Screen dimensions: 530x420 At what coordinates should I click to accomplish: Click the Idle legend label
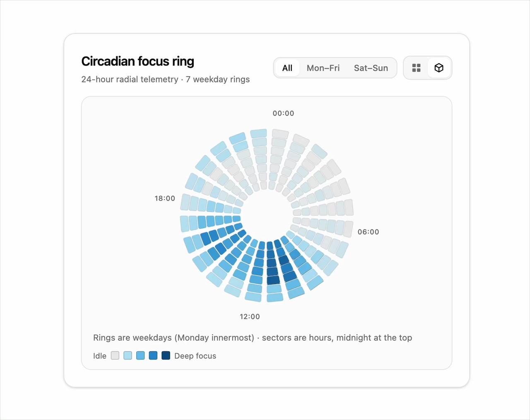(x=100, y=356)
